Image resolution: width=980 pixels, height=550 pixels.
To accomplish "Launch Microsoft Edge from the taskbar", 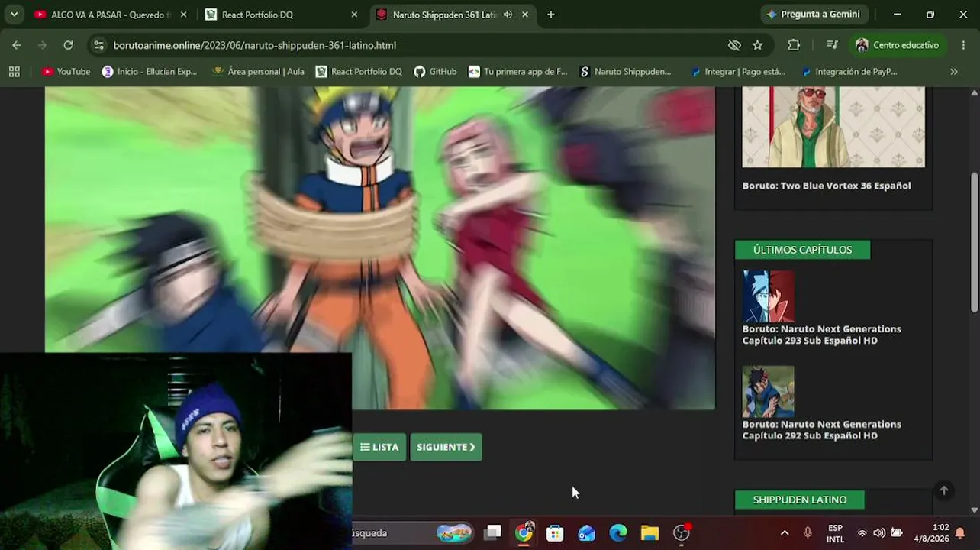I will click(618, 532).
